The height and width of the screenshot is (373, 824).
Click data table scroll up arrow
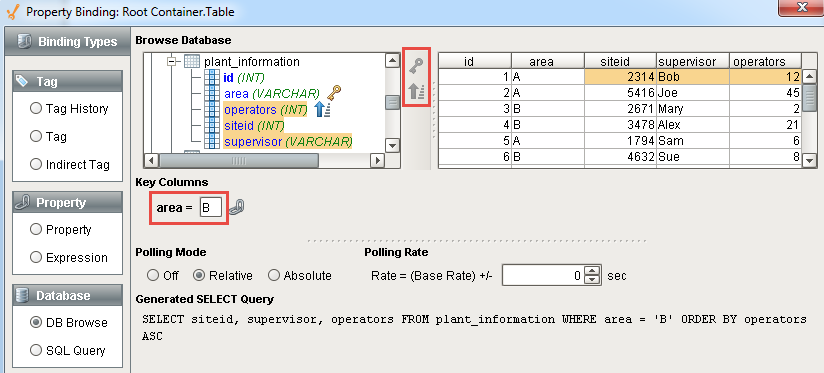pos(809,76)
